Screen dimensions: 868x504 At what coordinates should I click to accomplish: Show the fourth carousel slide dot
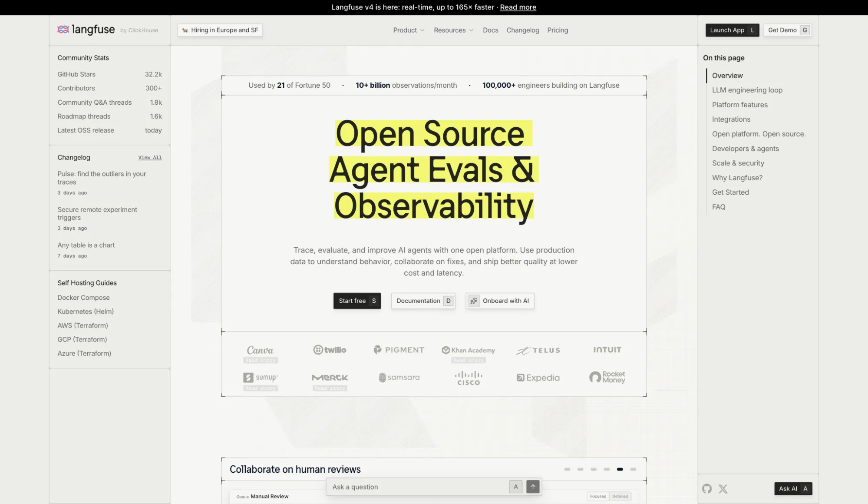pos(607,469)
